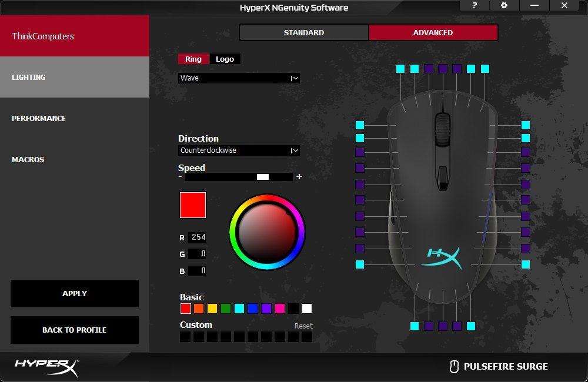
Task: Select the topmost left-side ring LED
Action: click(360, 125)
